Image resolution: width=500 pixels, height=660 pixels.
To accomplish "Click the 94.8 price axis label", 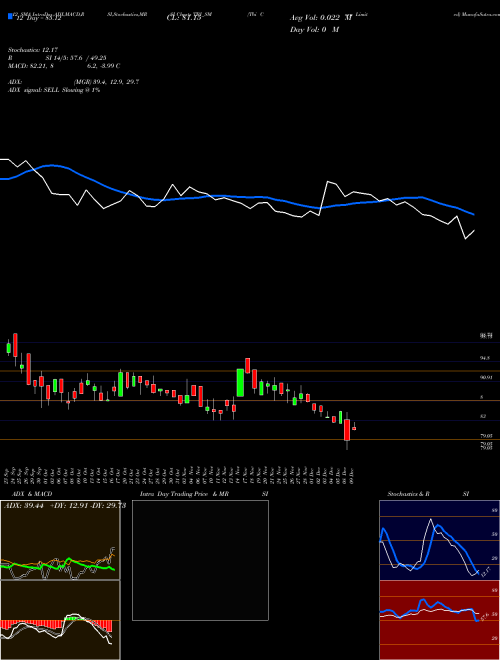I will pyautogui.click(x=485, y=358).
